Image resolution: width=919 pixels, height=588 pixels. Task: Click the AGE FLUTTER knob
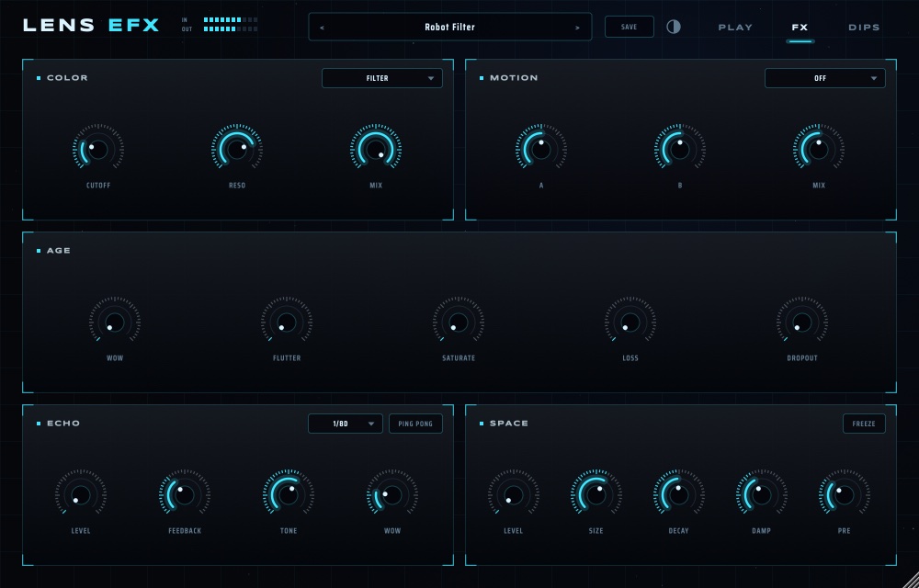coord(287,322)
